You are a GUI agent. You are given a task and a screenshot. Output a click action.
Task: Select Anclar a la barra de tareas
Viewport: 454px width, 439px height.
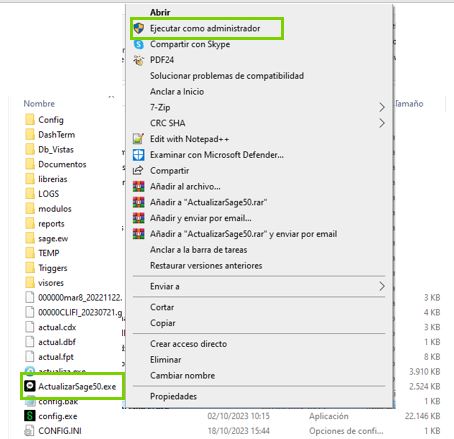(x=198, y=250)
